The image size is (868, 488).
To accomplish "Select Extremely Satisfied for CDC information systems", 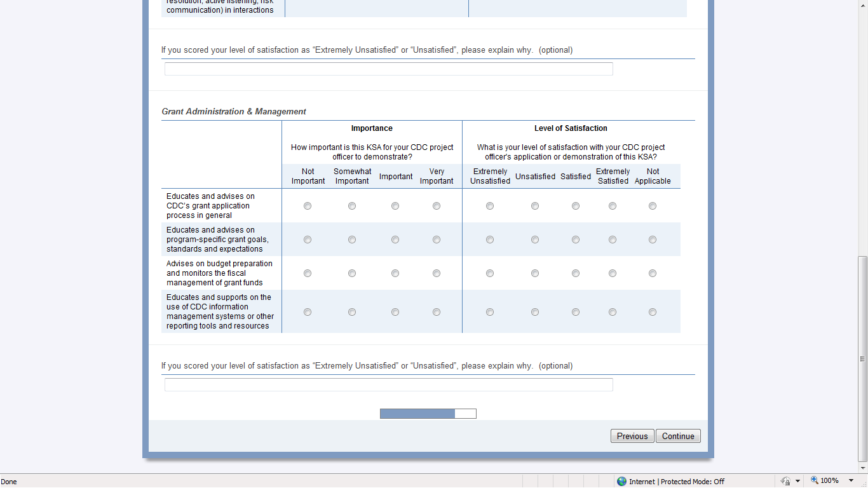I will 613,312.
